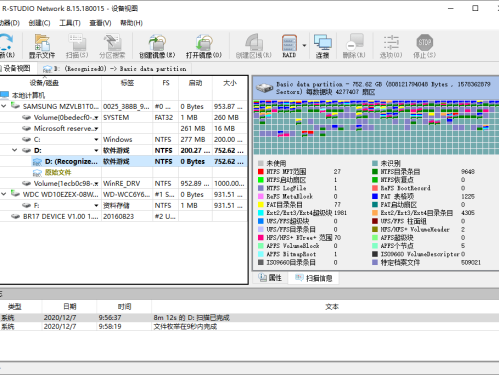Viewport: 499px width, 375px height.
Task: Click the C: volume icon
Action: [x=26, y=139]
